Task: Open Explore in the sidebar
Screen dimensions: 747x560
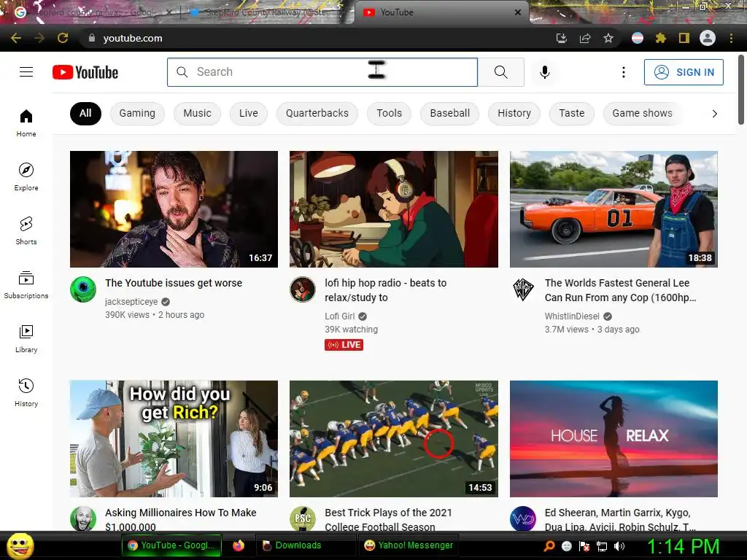Action: pyautogui.click(x=26, y=176)
